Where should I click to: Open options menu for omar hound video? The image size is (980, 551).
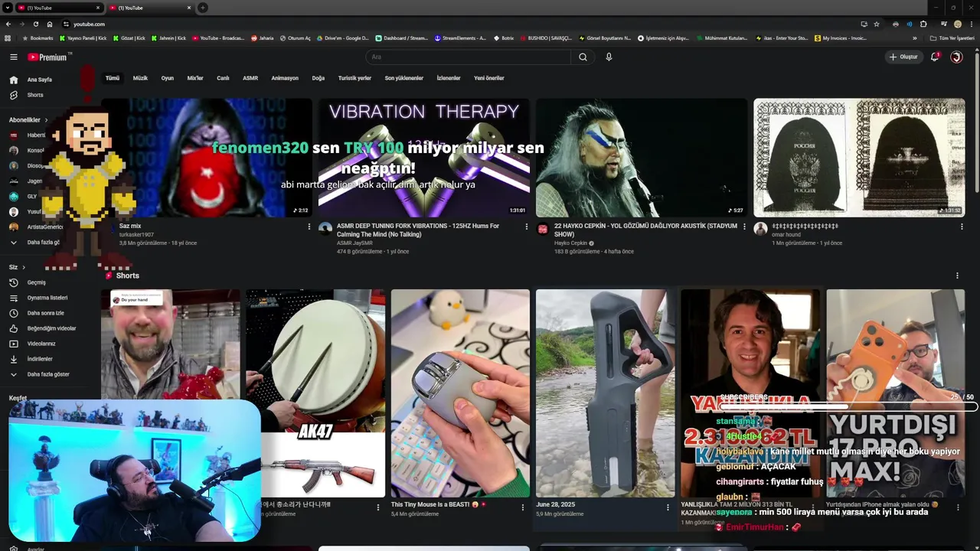coord(962,227)
